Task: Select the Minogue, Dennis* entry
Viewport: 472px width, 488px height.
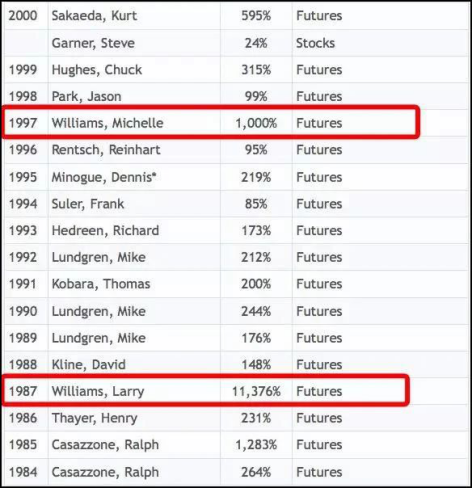Action: [104, 177]
